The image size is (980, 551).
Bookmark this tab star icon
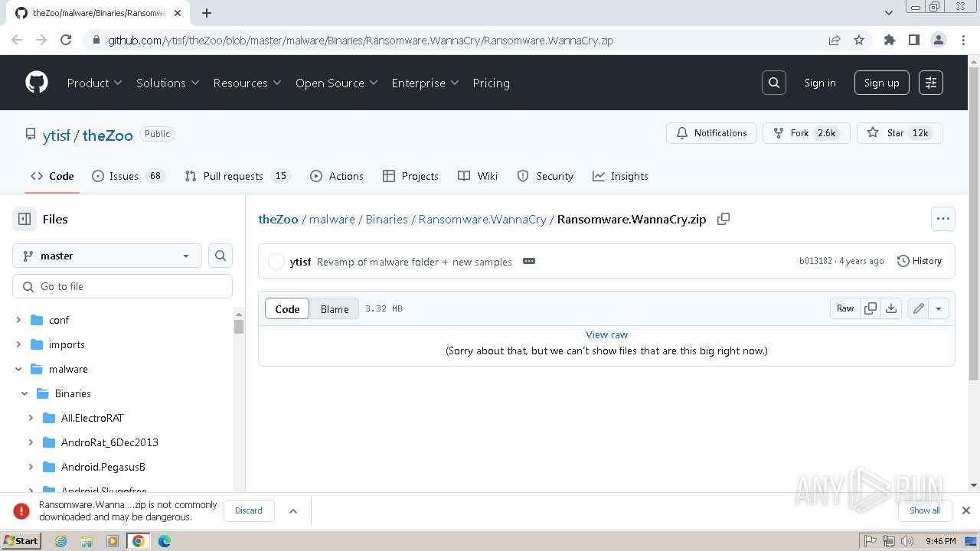point(859,40)
